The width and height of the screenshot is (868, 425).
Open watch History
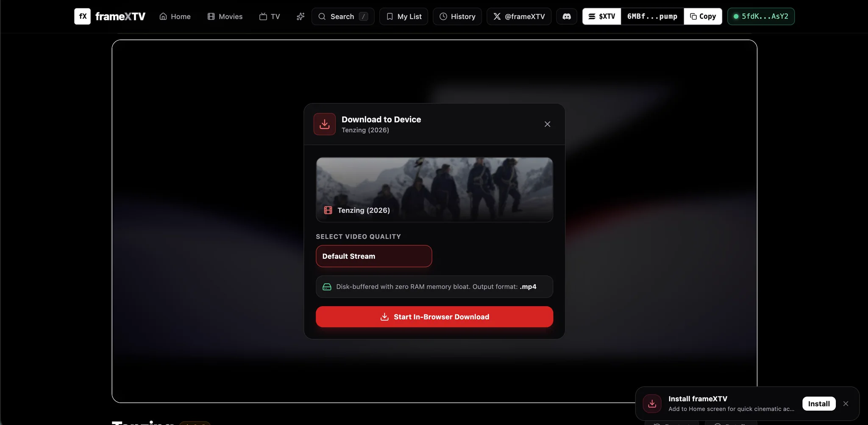click(457, 16)
